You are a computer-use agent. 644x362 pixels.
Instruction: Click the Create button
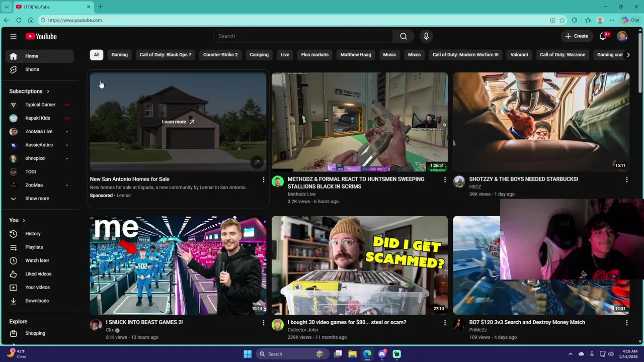(x=577, y=36)
